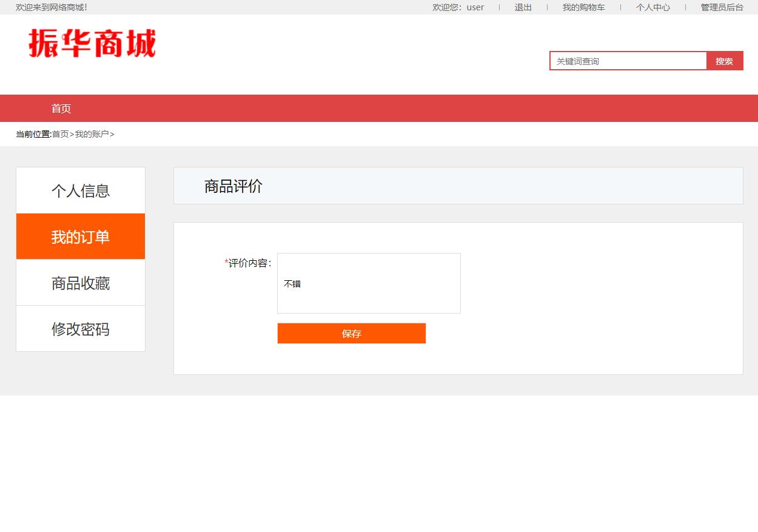
Task: Click the 当前位置 breadcrumb label
Action: tap(33, 134)
